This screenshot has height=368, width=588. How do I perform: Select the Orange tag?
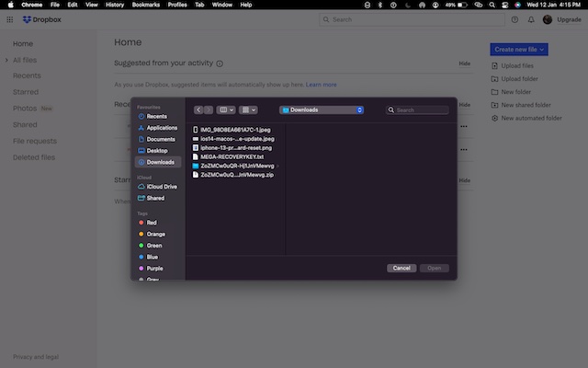click(152, 234)
